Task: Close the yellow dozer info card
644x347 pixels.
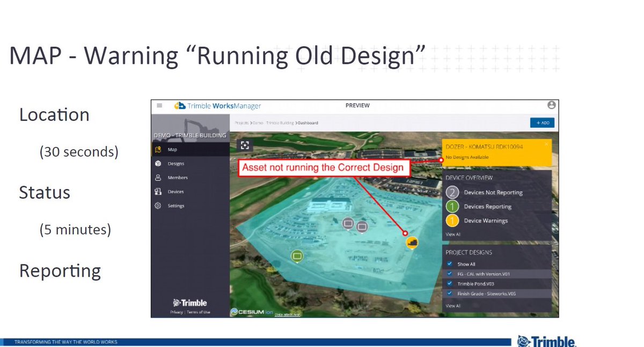Action: coord(546,144)
